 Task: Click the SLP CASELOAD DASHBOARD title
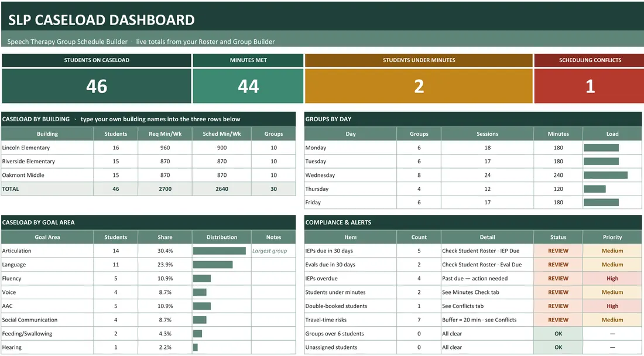point(101,20)
